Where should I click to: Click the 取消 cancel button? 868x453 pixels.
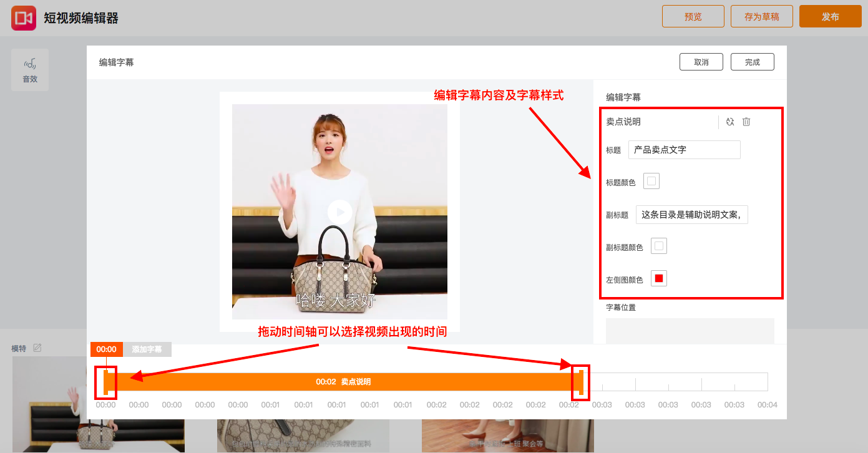pyautogui.click(x=701, y=62)
